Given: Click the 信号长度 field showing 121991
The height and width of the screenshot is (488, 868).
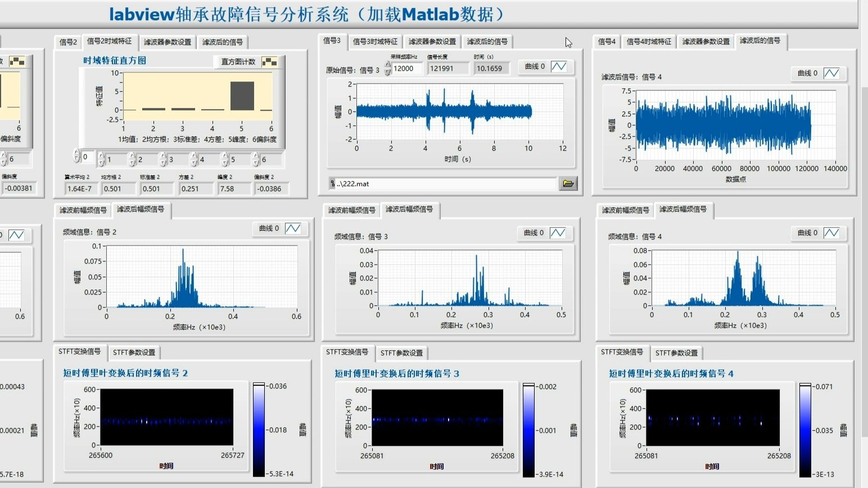Looking at the screenshot, I should click(x=447, y=69).
